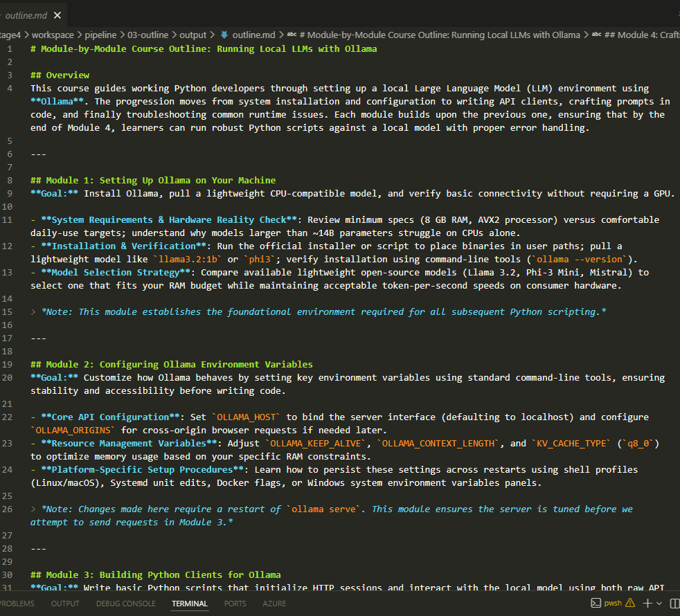680x616 pixels.
Task: Click the `phi3` inline code
Action: tap(260, 259)
